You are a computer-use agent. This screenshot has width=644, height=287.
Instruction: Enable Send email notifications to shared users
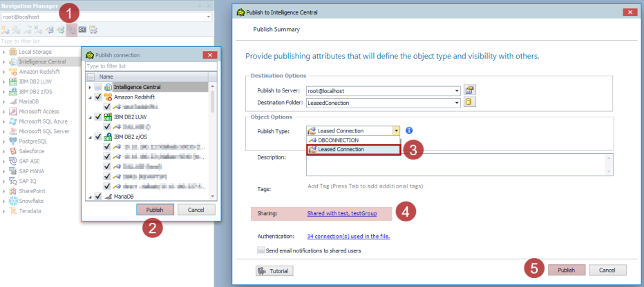261,250
